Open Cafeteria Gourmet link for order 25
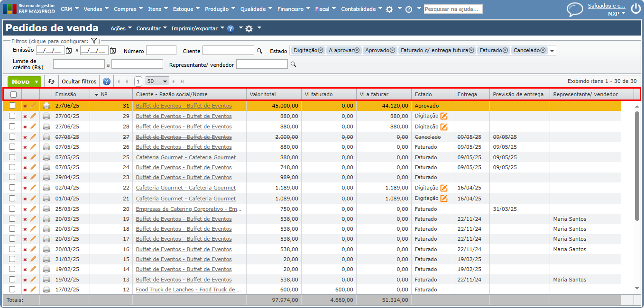This screenshot has width=644, height=308. [185, 157]
